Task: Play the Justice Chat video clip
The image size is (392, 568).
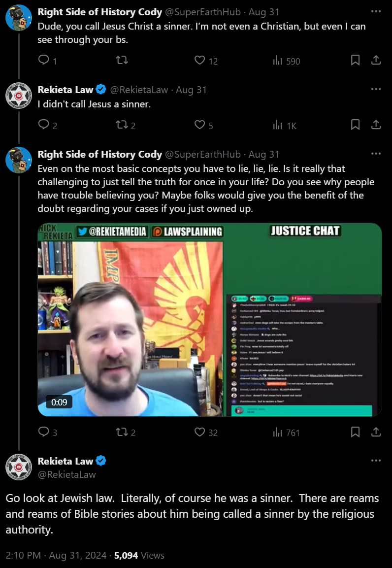Action: pos(210,320)
